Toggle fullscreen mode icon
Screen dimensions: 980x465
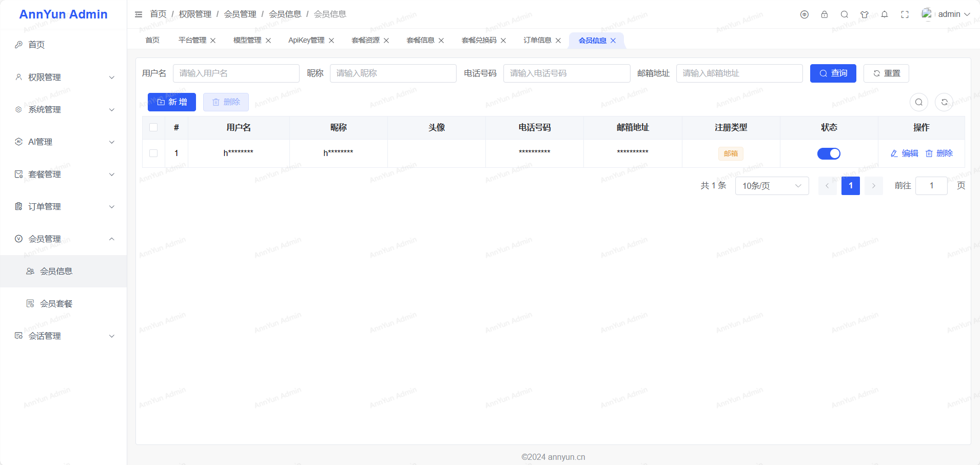click(x=905, y=14)
